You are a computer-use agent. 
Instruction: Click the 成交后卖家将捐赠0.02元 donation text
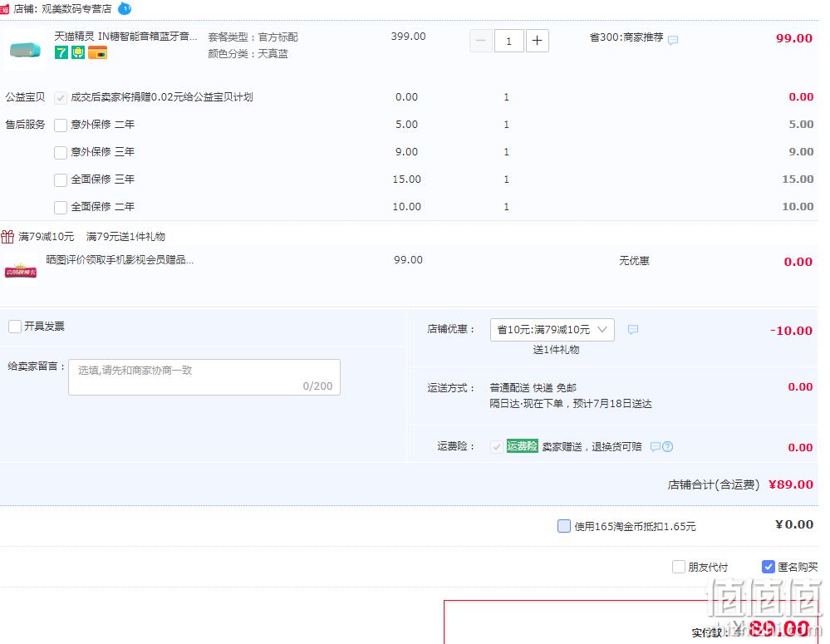click(x=162, y=97)
